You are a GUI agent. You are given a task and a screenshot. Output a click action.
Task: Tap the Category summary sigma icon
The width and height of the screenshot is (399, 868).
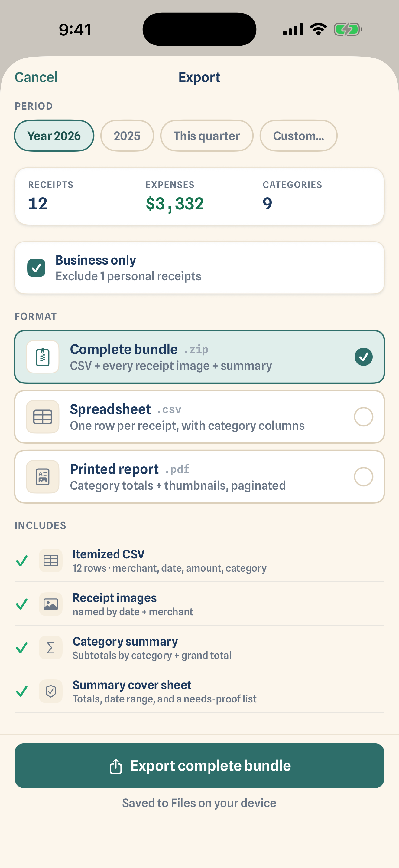[51, 648]
